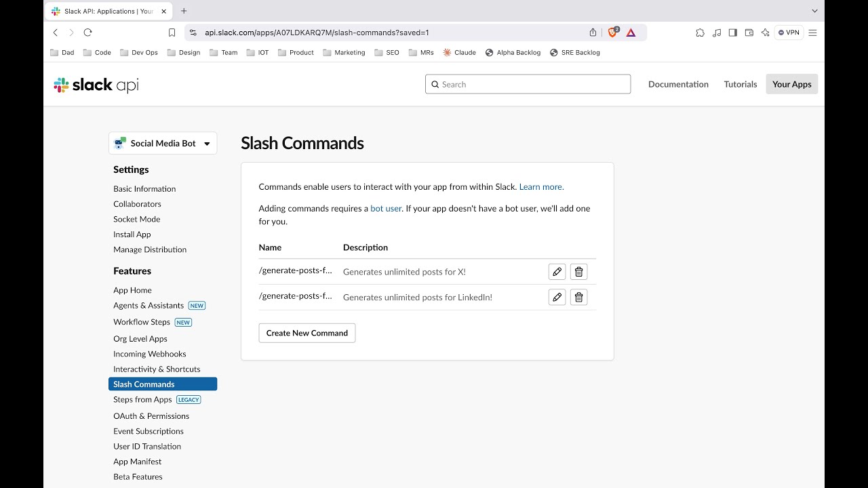868x488 pixels.
Task: Open Basic Information settings
Action: click(144, 188)
